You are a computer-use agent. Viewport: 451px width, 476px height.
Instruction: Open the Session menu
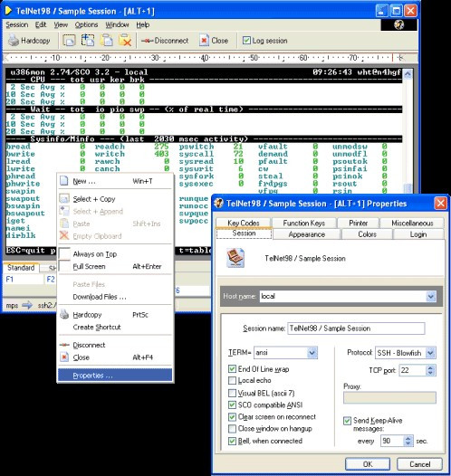[x=17, y=24]
